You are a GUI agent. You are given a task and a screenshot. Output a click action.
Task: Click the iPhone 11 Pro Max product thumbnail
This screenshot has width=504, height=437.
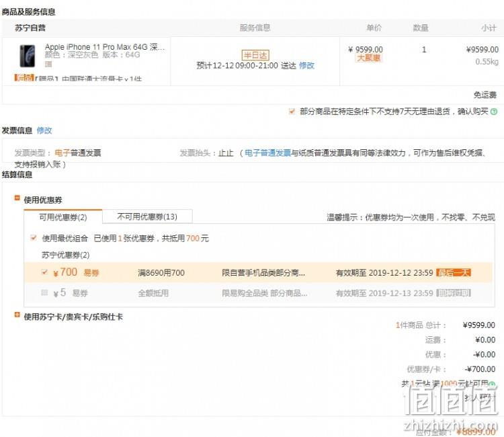point(28,56)
